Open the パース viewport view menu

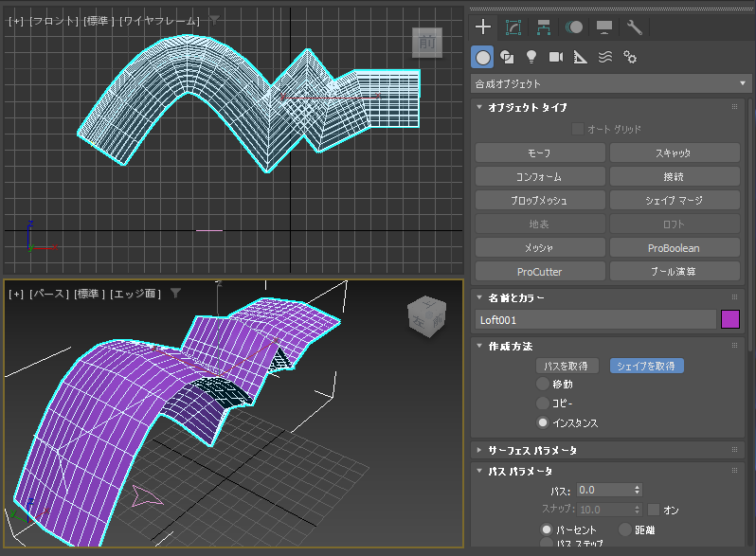tap(48, 294)
